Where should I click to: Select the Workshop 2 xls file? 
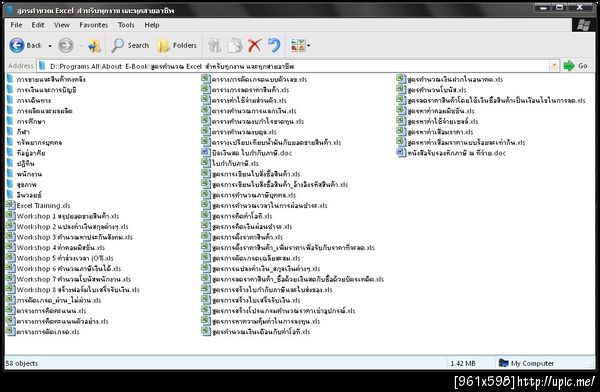point(67,226)
